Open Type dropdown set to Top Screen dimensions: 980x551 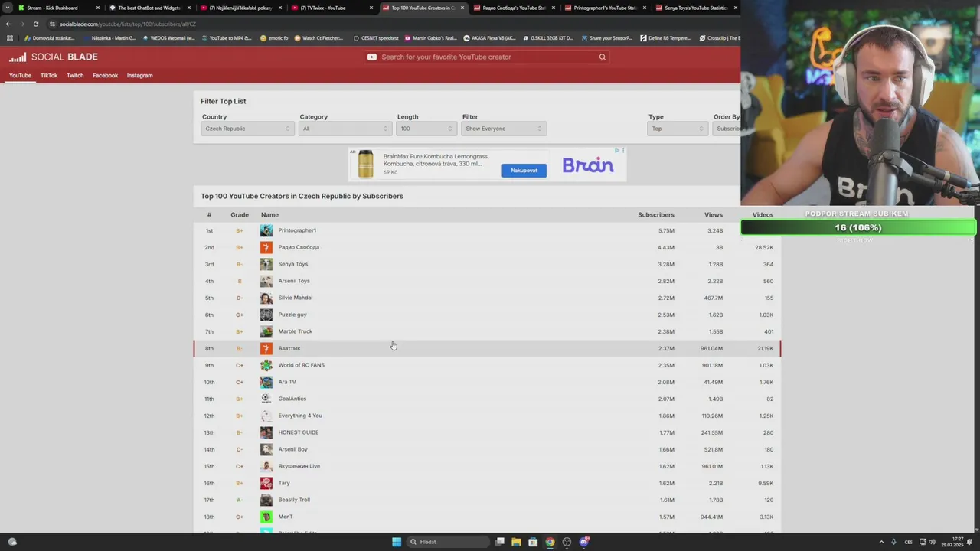point(678,129)
